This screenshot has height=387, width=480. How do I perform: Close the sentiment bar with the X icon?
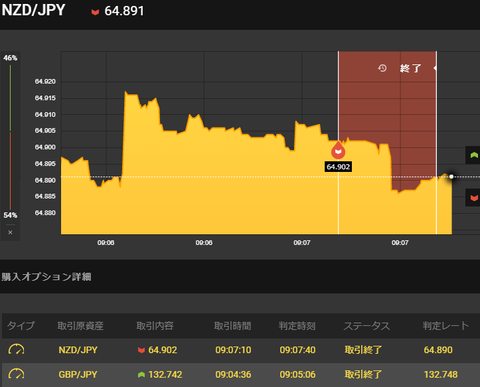10,232
